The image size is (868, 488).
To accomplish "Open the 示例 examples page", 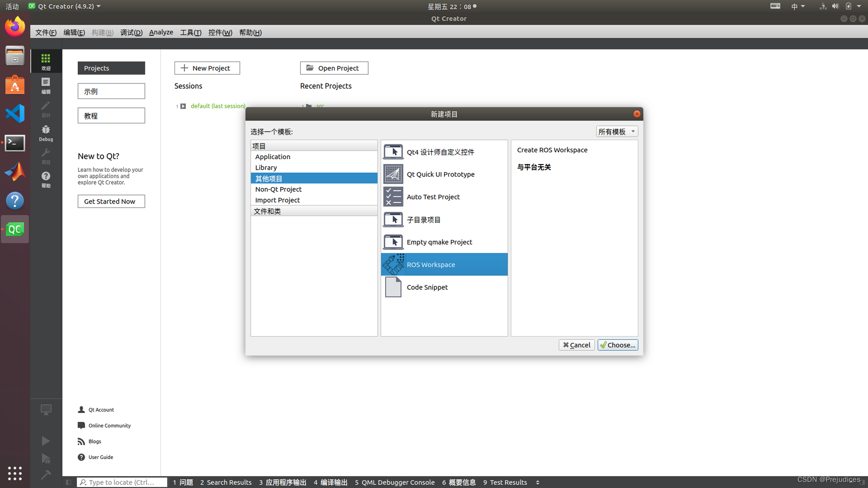I will pos(111,91).
